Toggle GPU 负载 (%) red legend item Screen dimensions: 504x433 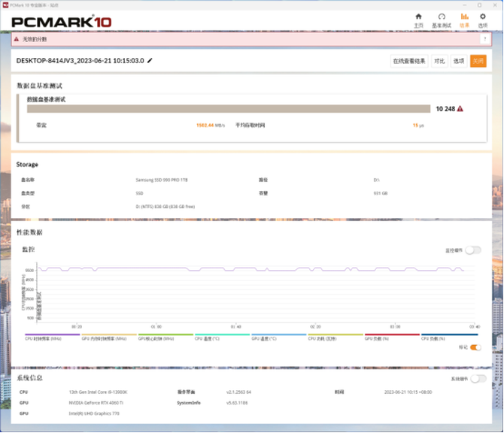pyautogui.click(x=392, y=337)
